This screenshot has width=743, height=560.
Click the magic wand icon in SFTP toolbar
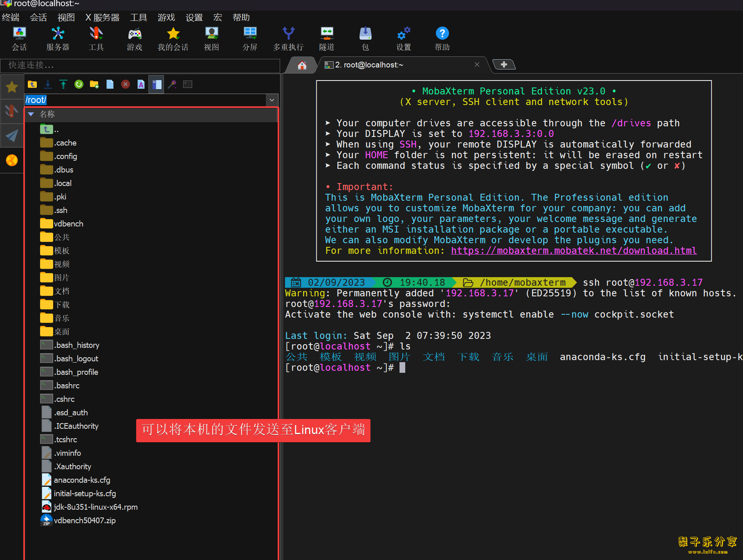(172, 84)
